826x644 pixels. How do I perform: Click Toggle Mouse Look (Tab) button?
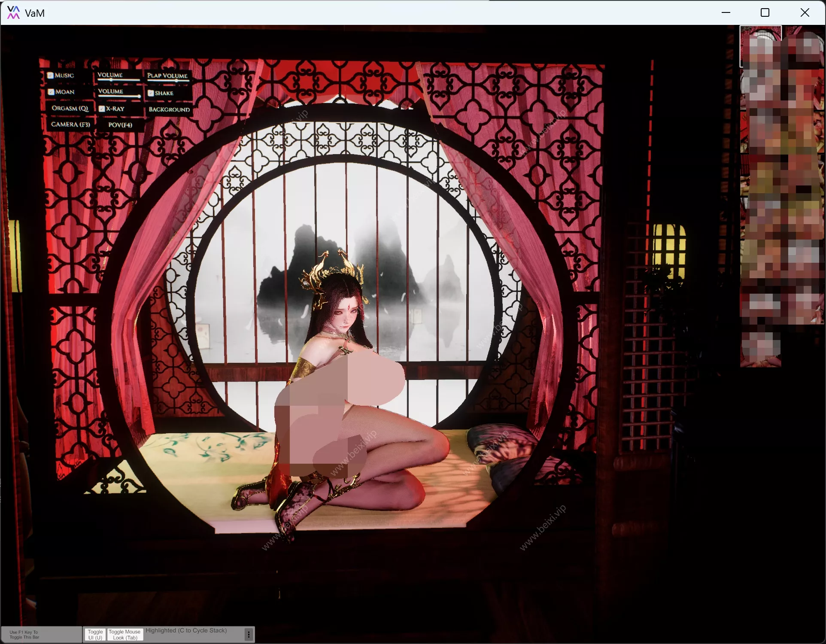[125, 635]
